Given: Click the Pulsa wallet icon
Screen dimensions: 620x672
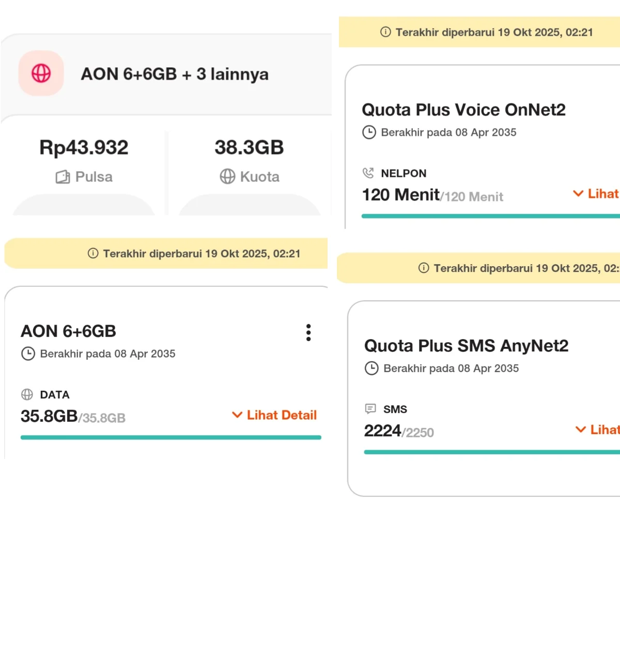Looking at the screenshot, I should click(63, 177).
